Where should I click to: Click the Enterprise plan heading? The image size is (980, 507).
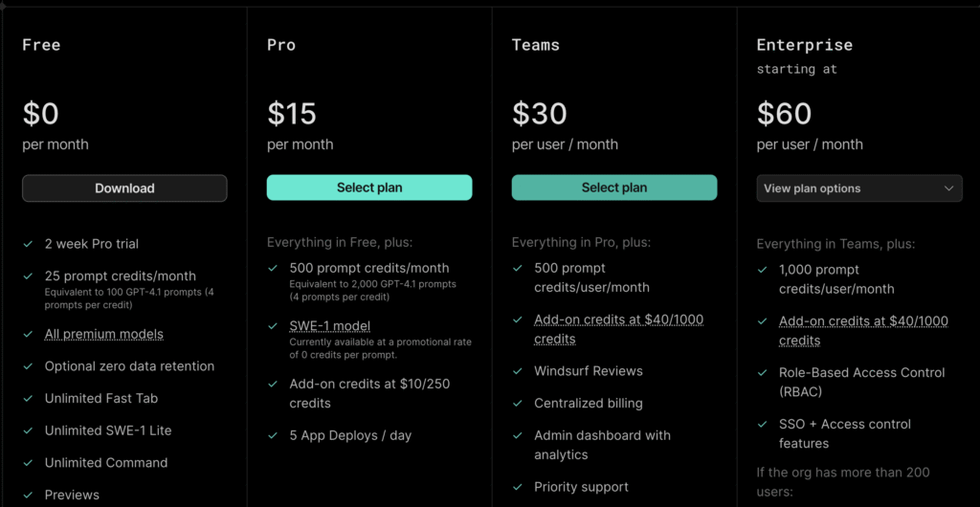tap(804, 45)
